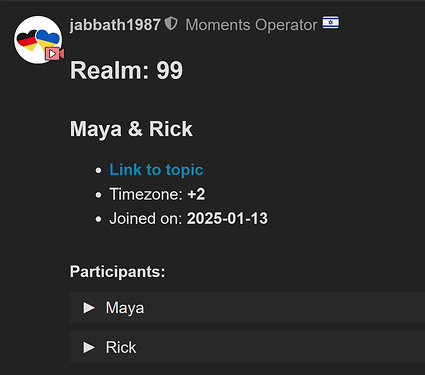425x375 pixels.
Task: Click the moderator shield icon beside username
Action: point(171,23)
